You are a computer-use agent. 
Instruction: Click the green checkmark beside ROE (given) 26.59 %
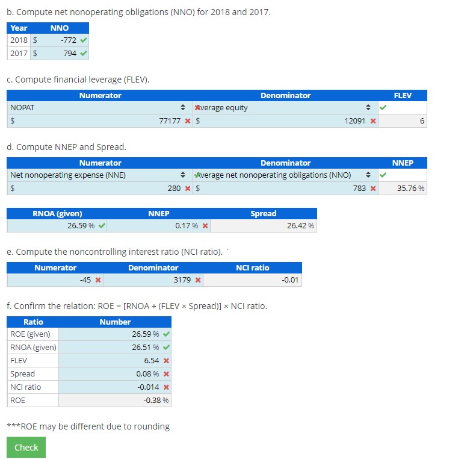tap(166, 334)
